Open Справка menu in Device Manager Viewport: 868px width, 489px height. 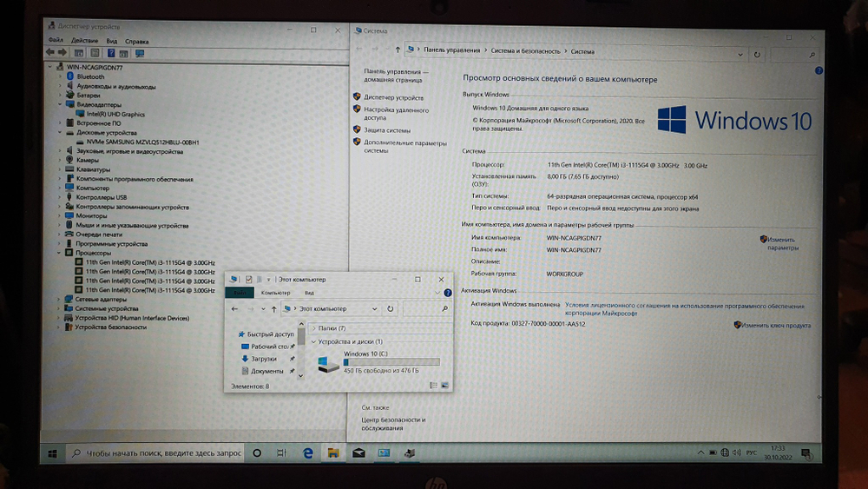137,42
